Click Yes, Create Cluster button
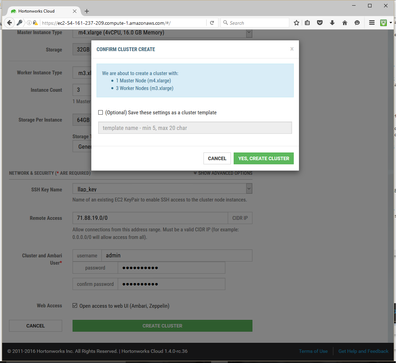The height and width of the screenshot is (363, 400). tap(264, 158)
